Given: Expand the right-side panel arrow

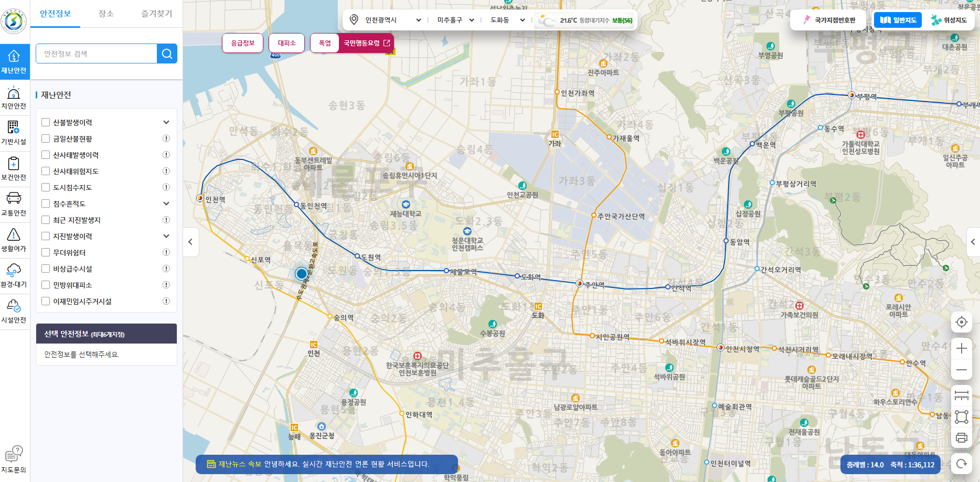Looking at the screenshot, I should point(973,242).
